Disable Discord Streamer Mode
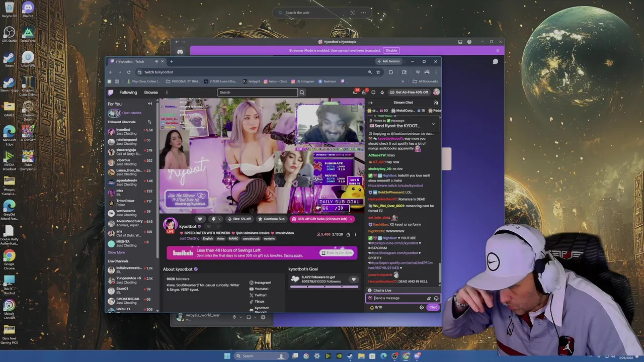644x362 pixels. point(391,50)
